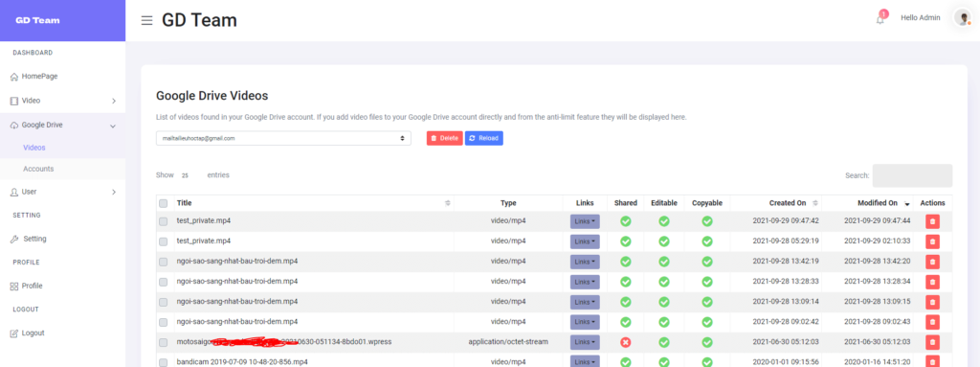980x367 pixels.
Task: Open the Accounts submenu item
Action: 38,169
